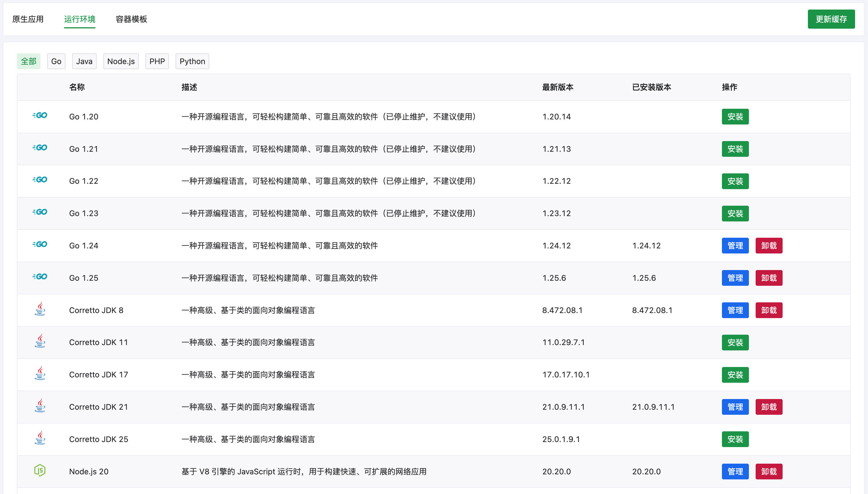Install Corretto JDK 11
This screenshot has height=494, width=868.
735,342
